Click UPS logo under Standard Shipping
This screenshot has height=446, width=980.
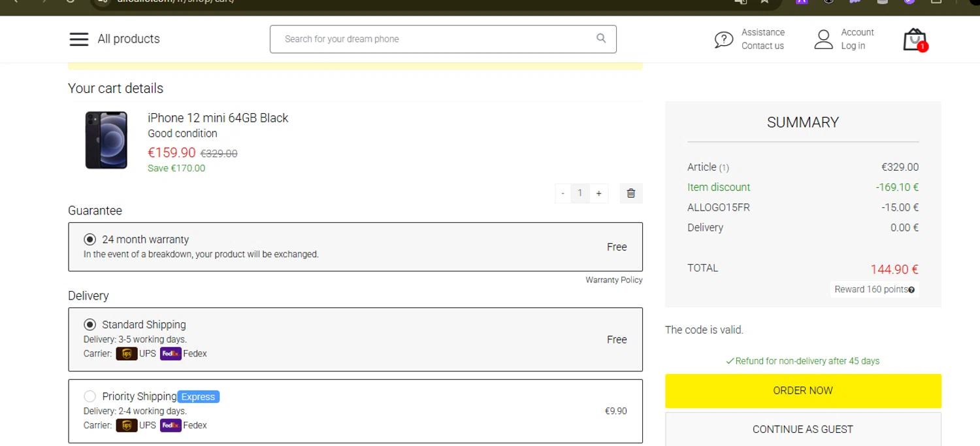127,354
